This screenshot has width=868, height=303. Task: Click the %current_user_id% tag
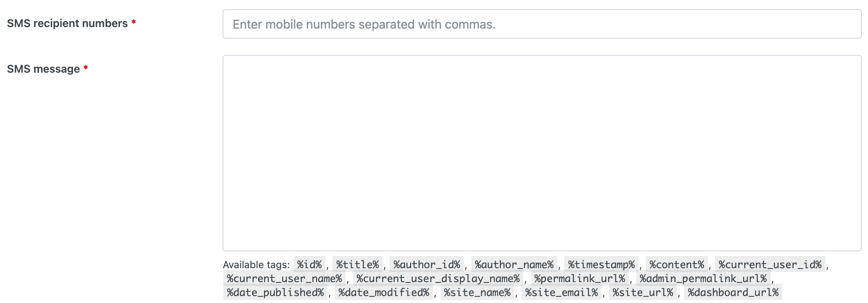pos(770,265)
